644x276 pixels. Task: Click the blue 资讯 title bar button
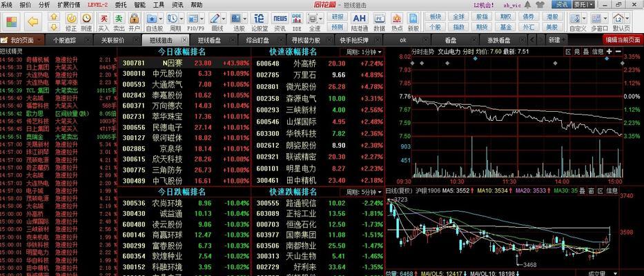(x=562, y=5)
